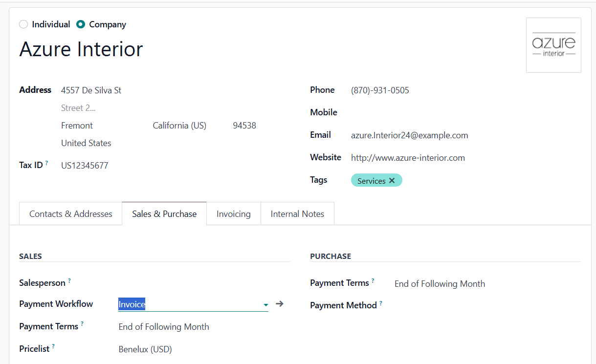Open the Contacts & Addresses tab
The height and width of the screenshot is (364, 596).
pyautogui.click(x=70, y=214)
